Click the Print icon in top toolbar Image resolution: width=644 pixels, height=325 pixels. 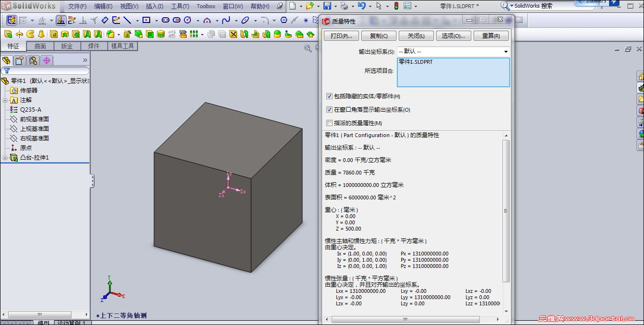click(x=344, y=6)
